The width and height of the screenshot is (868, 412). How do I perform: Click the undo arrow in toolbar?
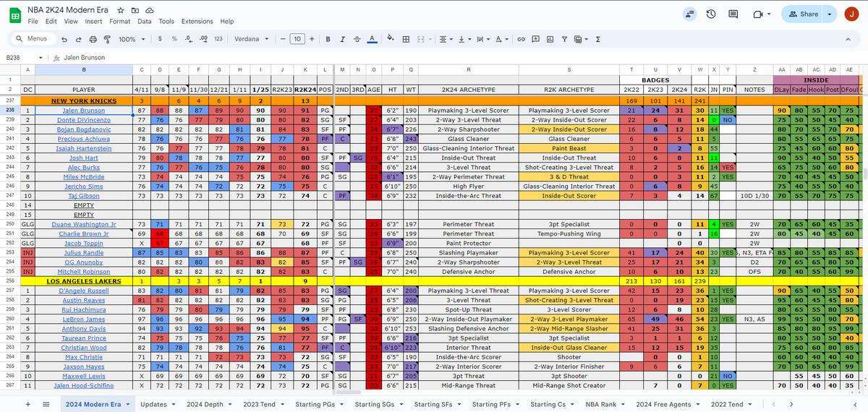pos(65,39)
